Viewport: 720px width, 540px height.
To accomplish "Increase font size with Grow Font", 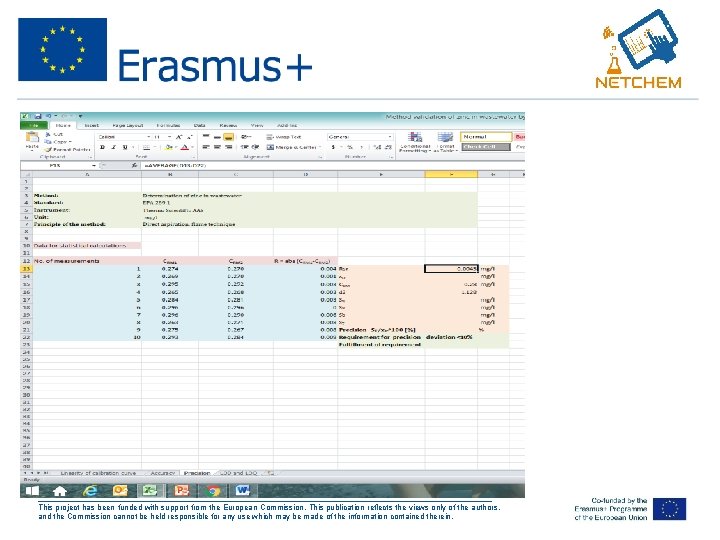I will click(179, 137).
